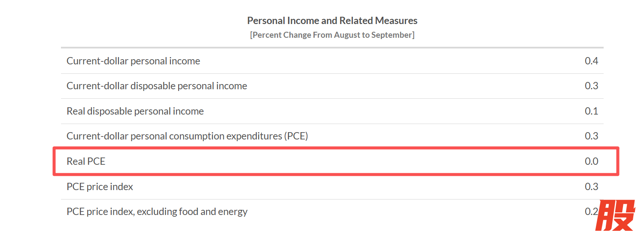Select the Real disposable personal income label
Screen dimensions: 644x239
[x=135, y=111]
